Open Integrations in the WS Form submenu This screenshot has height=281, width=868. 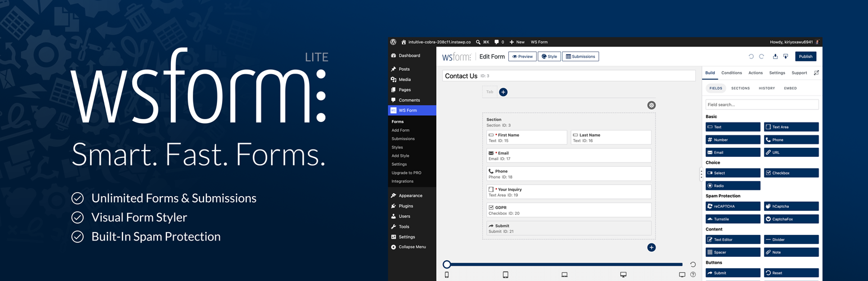(x=403, y=181)
